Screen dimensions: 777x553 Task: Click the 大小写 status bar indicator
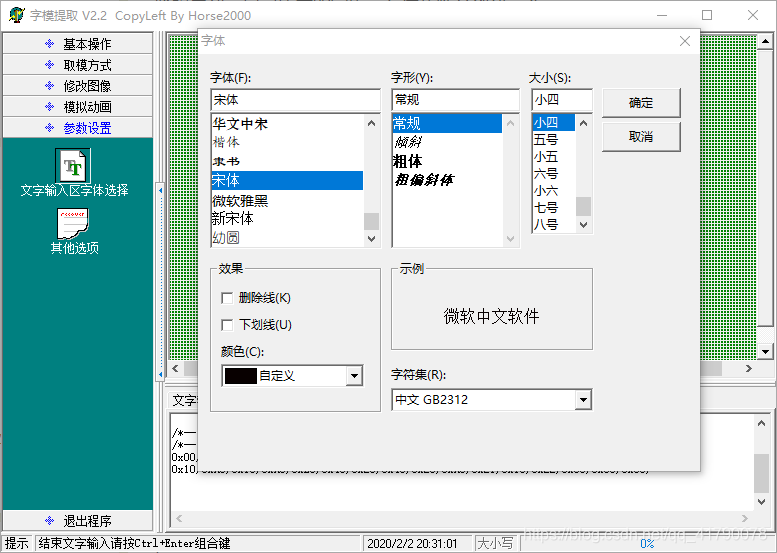point(494,543)
